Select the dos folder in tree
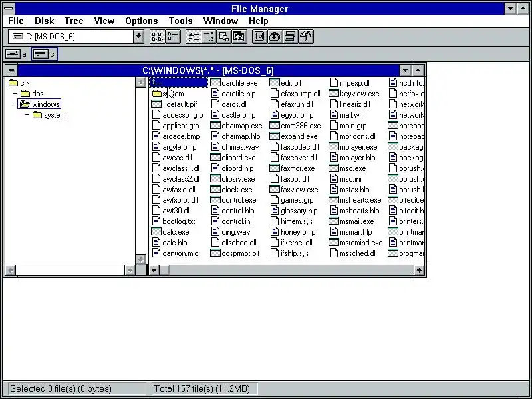This screenshot has height=399, width=532. point(32,94)
